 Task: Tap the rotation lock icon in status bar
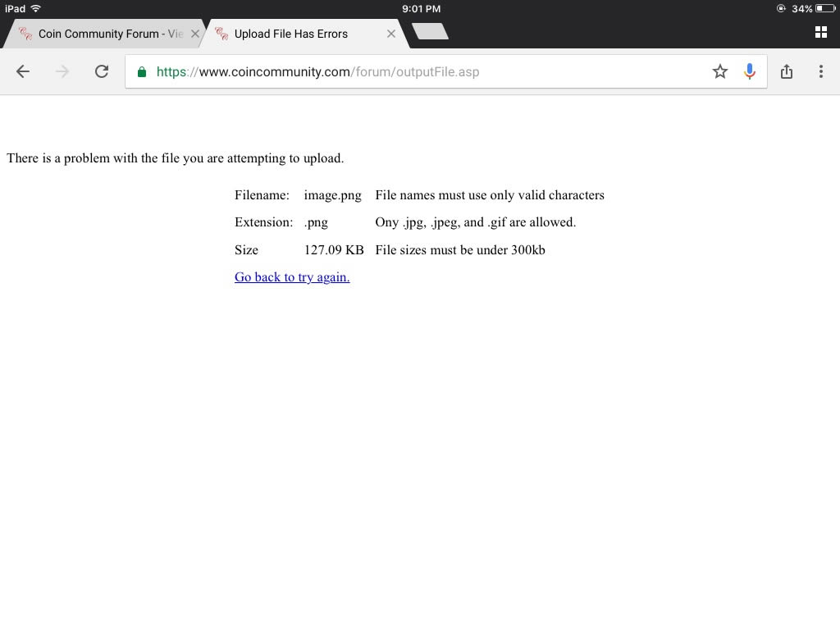tap(781, 8)
